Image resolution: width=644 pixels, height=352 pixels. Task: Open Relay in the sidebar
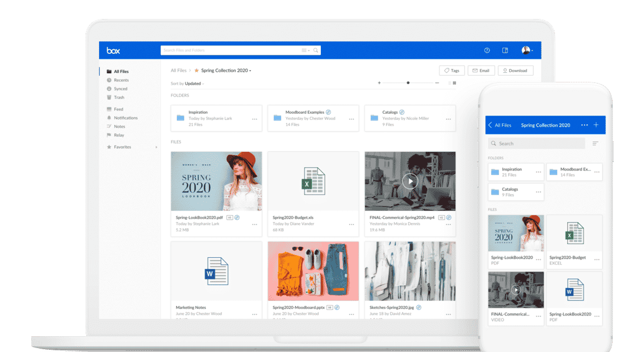coord(115,135)
